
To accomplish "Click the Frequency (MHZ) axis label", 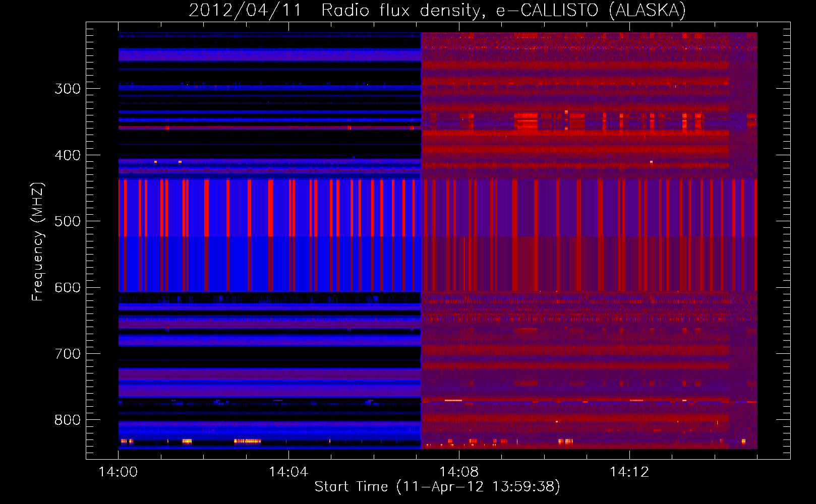I will tap(38, 241).
